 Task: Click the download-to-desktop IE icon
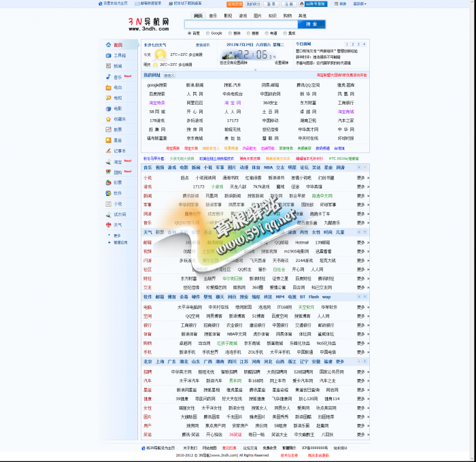click(171, 3)
